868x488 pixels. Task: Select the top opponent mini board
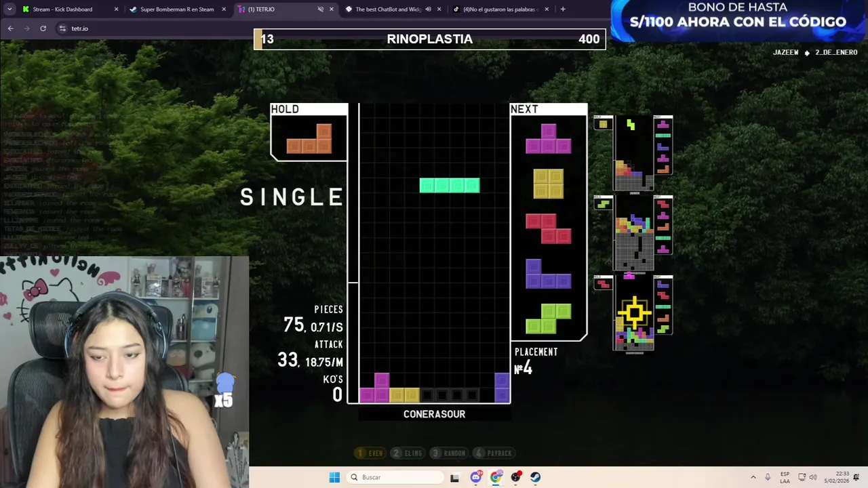click(634, 153)
